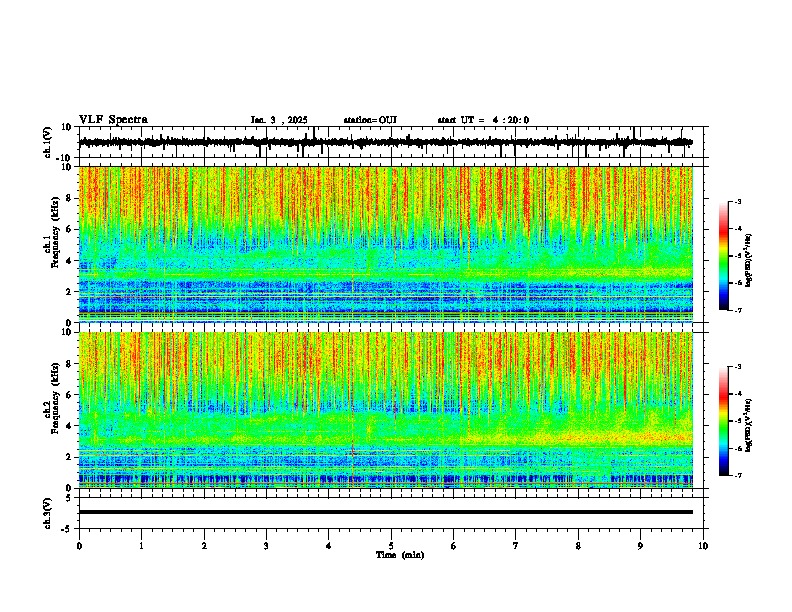The height and width of the screenshot is (612, 792).
Task: Click the time axis tick label "9"
Action: pos(640,546)
